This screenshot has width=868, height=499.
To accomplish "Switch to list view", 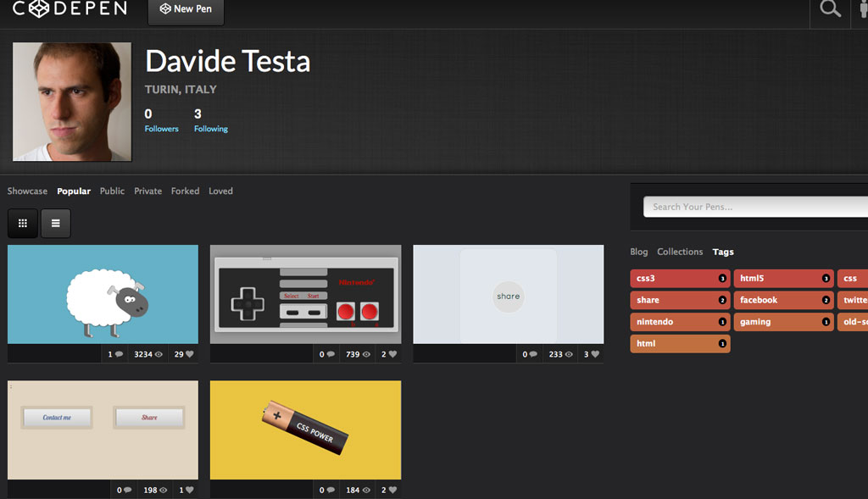I will [x=55, y=223].
